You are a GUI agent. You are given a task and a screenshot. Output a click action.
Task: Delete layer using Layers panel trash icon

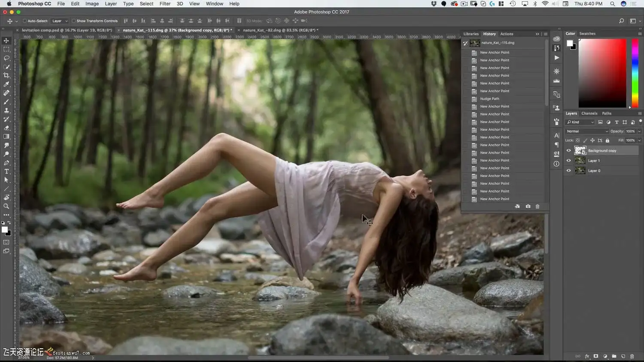click(x=632, y=356)
